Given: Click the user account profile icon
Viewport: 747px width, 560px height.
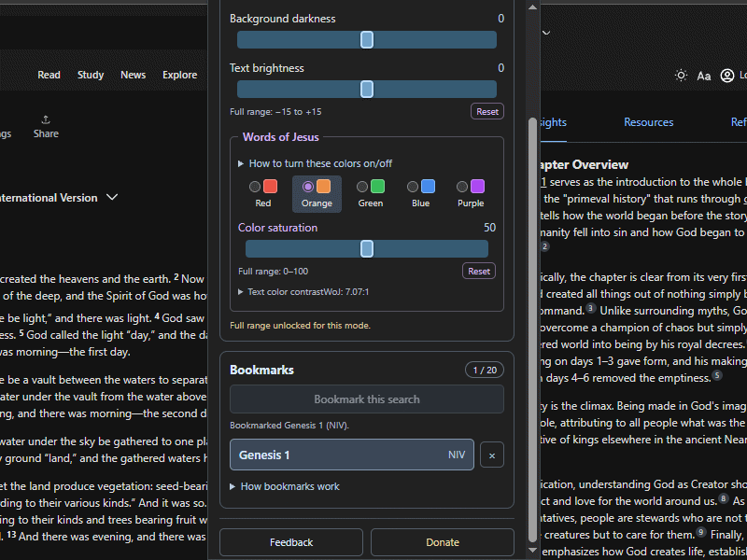Looking at the screenshot, I should (x=727, y=76).
